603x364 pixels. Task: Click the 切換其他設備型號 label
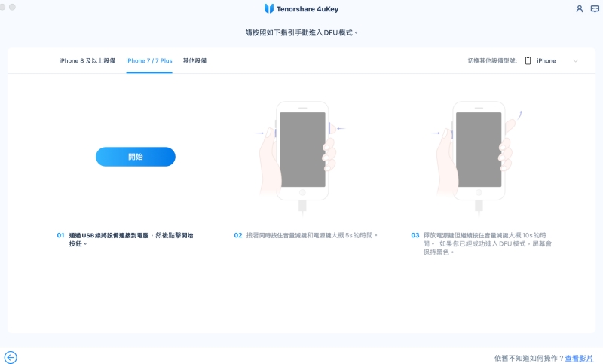(491, 60)
